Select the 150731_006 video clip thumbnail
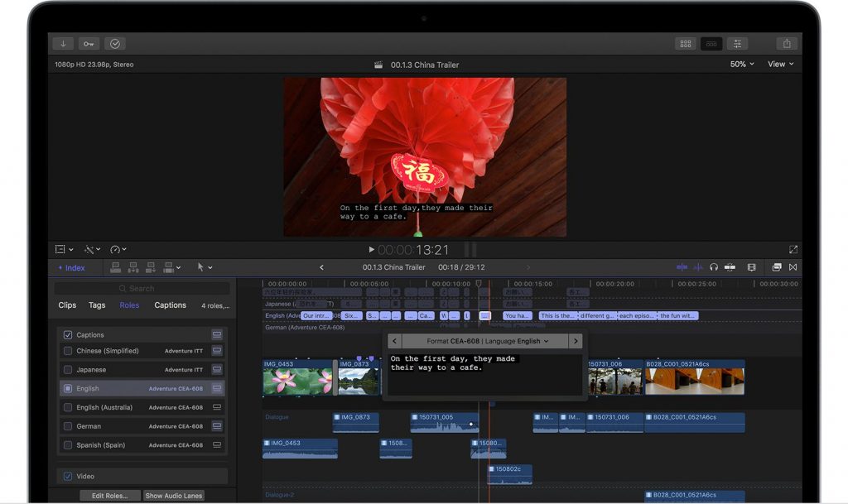 (615, 377)
